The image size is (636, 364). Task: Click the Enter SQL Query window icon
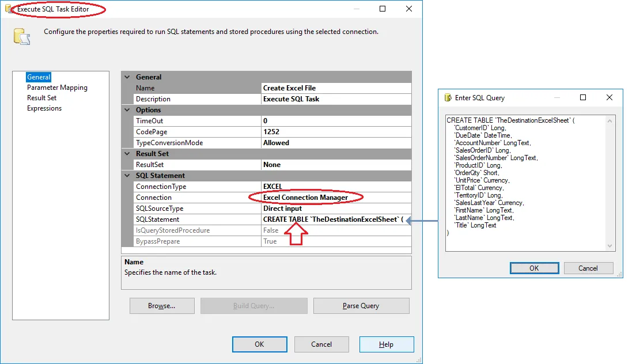(x=448, y=98)
